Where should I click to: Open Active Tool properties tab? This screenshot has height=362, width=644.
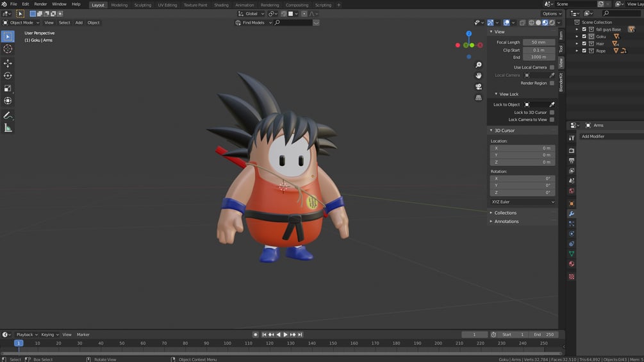tap(572, 138)
